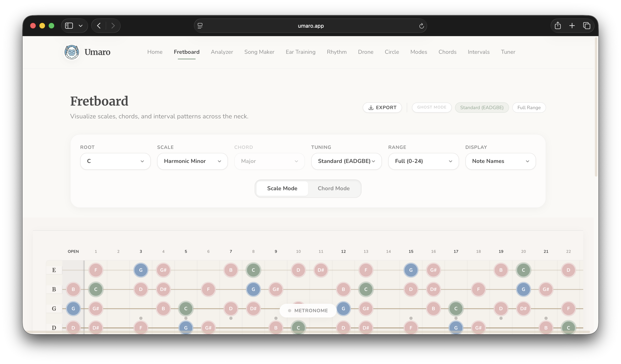Show tab overview icon

pyautogui.click(x=586, y=26)
